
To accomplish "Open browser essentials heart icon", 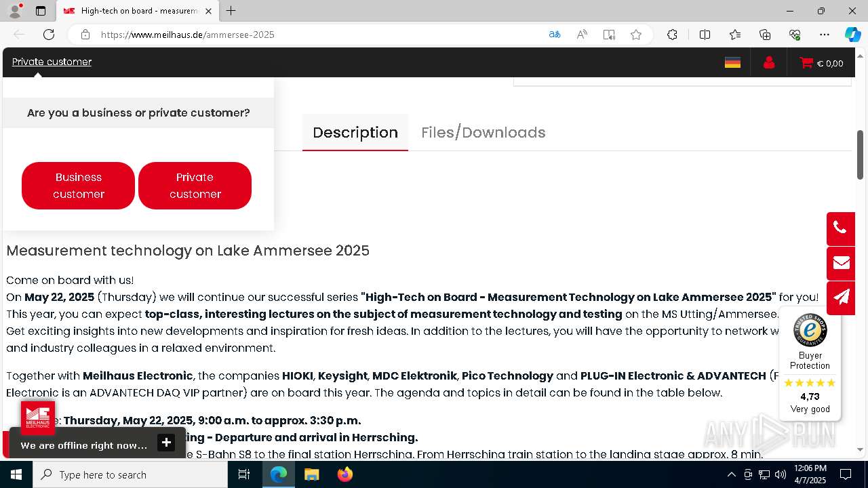I will click(x=795, y=35).
